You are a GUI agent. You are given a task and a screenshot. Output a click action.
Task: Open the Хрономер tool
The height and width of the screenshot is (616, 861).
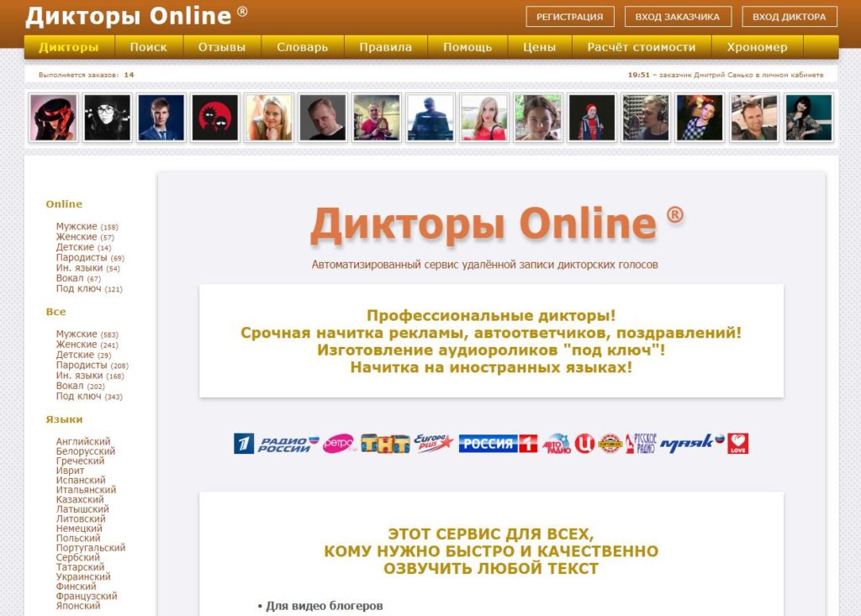tap(758, 47)
